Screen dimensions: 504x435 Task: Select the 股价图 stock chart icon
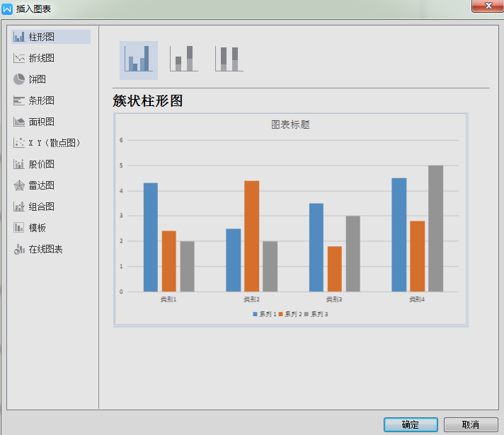(x=19, y=164)
